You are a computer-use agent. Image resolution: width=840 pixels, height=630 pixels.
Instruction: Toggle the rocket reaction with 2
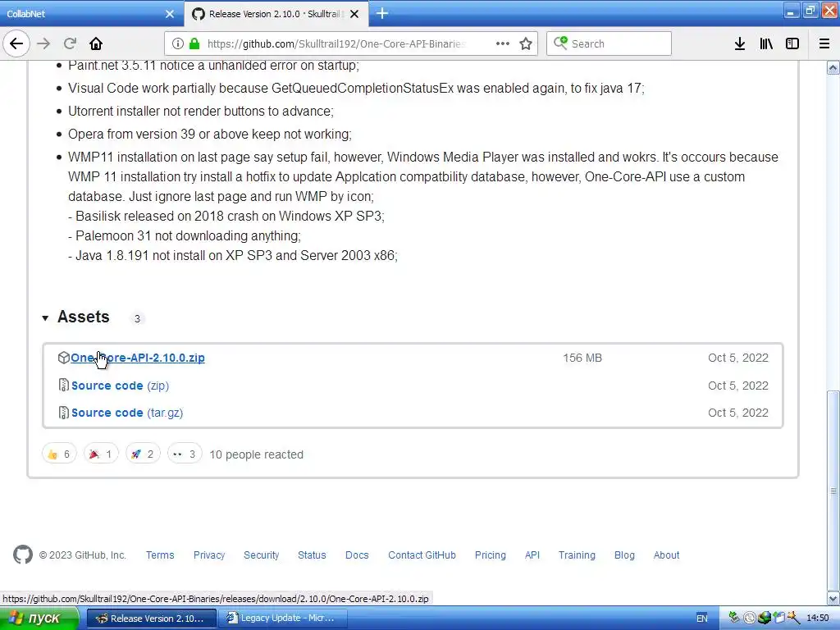tap(143, 454)
